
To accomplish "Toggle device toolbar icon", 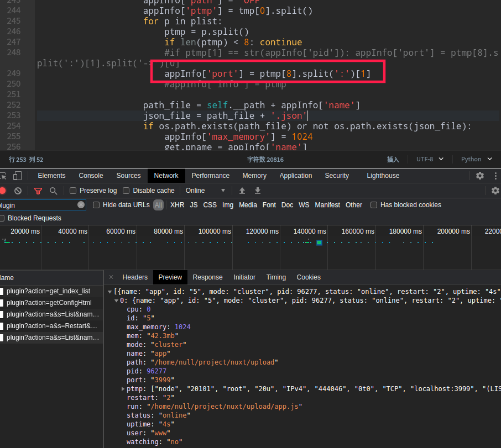I will pyautogui.click(x=17, y=176).
